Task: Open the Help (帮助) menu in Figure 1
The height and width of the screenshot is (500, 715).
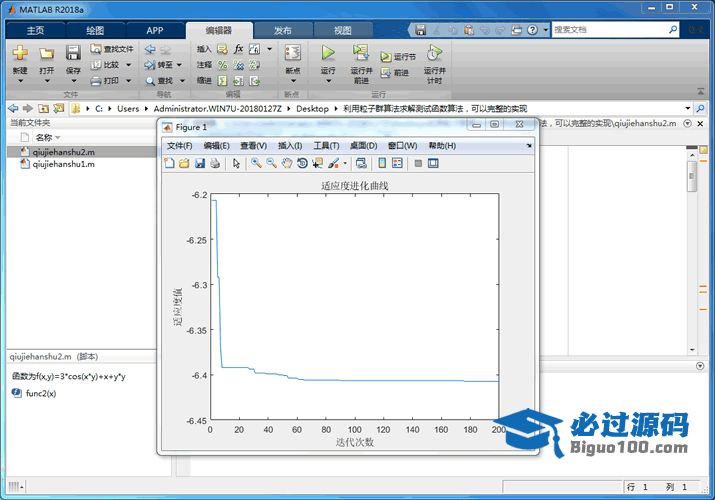Action: pyautogui.click(x=442, y=146)
